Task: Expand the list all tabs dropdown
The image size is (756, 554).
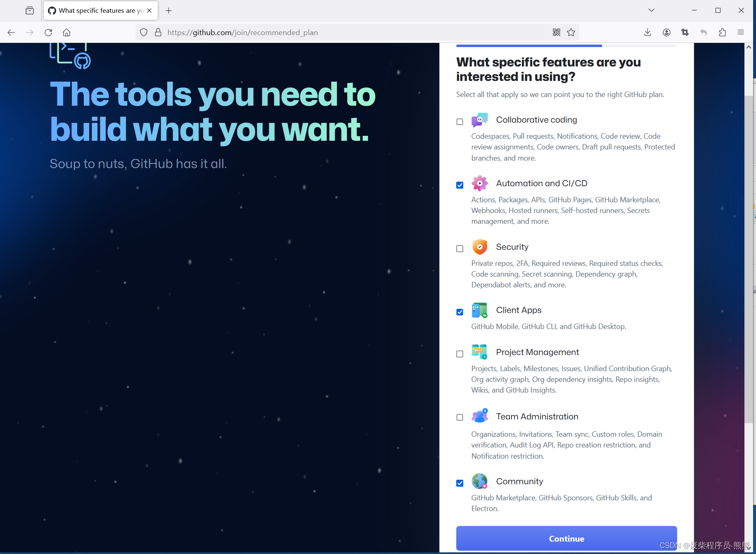Action: click(x=652, y=10)
